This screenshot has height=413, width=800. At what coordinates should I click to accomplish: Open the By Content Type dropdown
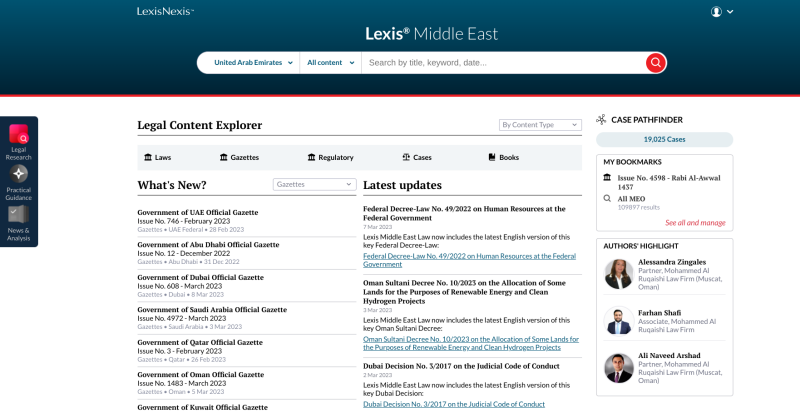click(x=540, y=125)
